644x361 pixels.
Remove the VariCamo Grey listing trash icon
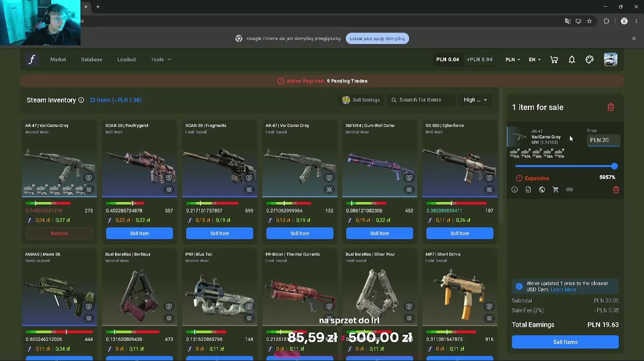coord(616,190)
